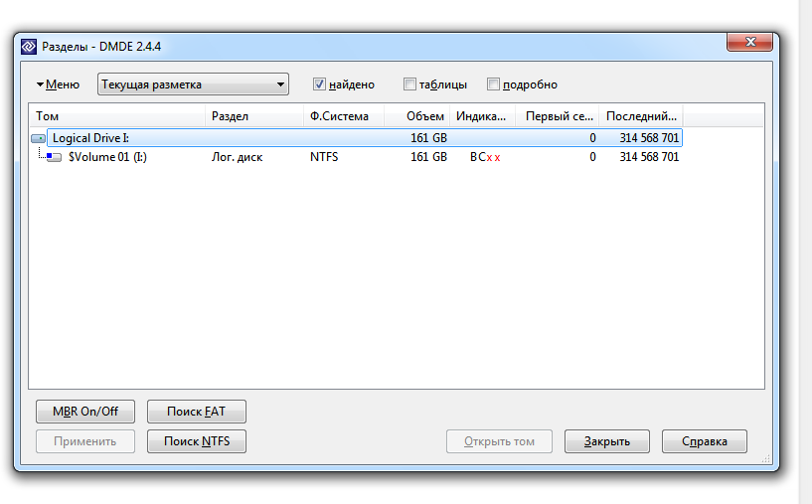This screenshot has height=504, width=812.
Task: Click the MBR On/Off button
Action: point(85,412)
